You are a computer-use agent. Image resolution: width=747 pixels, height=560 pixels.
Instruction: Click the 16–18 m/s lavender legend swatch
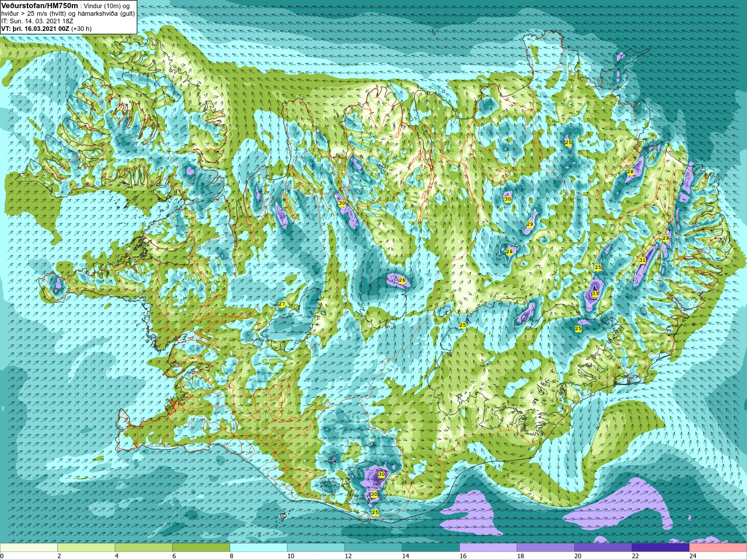point(488,548)
